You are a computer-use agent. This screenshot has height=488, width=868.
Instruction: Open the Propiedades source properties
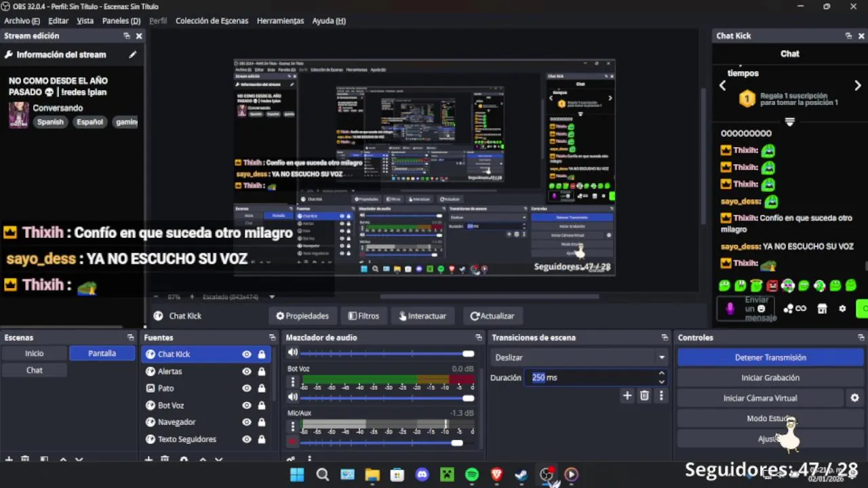pyautogui.click(x=302, y=316)
